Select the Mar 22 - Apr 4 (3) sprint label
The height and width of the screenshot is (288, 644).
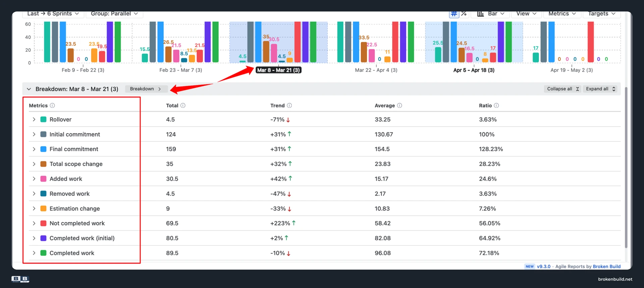pos(376,70)
